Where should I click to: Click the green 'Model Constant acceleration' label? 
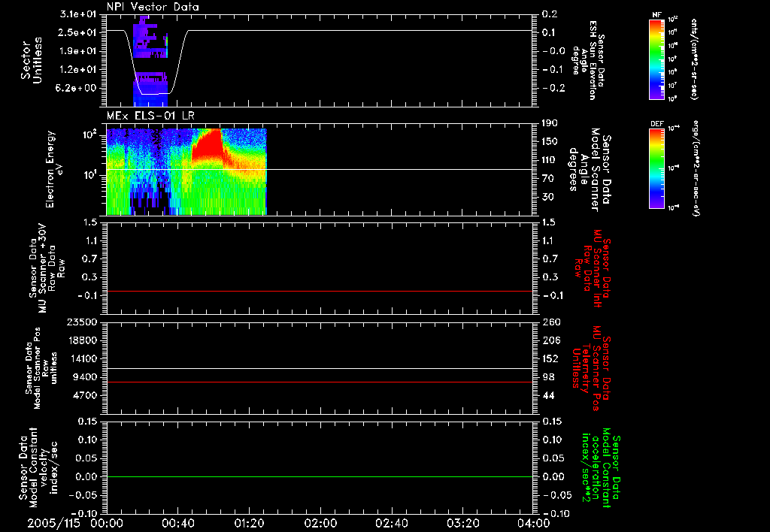point(602,467)
